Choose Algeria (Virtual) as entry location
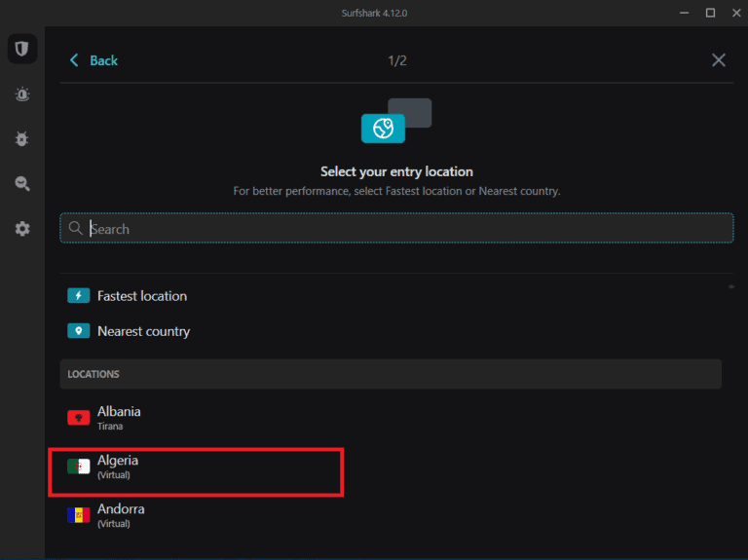 pyautogui.click(x=391, y=467)
